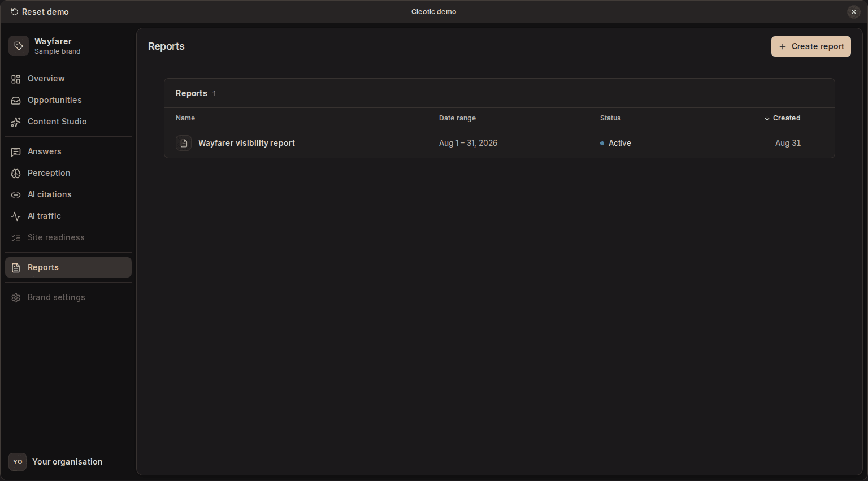Click the Active status cell
This screenshot has height=481, width=868.
[x=615, y=143]
